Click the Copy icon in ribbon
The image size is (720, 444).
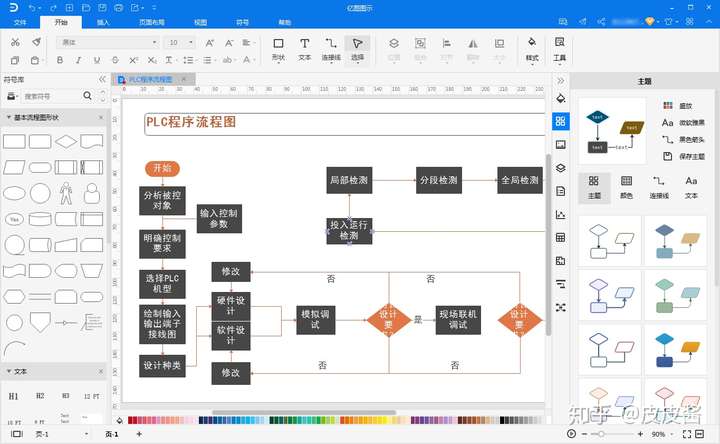pos(15,60)
